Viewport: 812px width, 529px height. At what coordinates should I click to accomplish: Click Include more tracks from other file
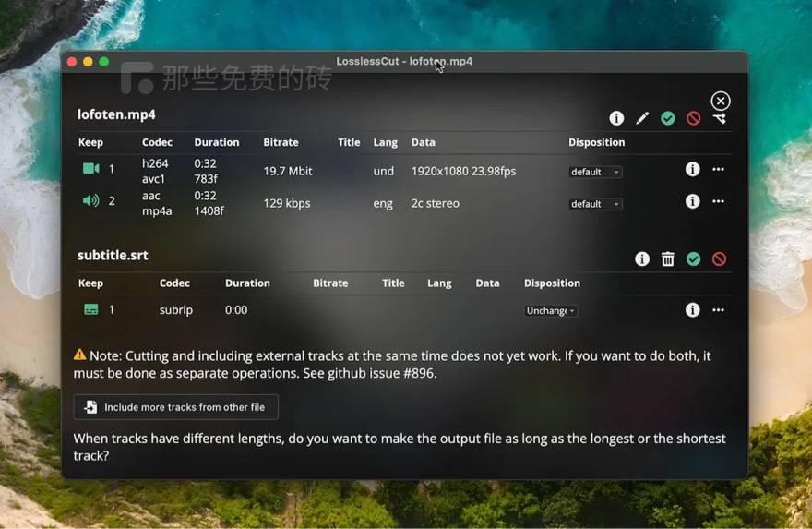pos(176,407)
